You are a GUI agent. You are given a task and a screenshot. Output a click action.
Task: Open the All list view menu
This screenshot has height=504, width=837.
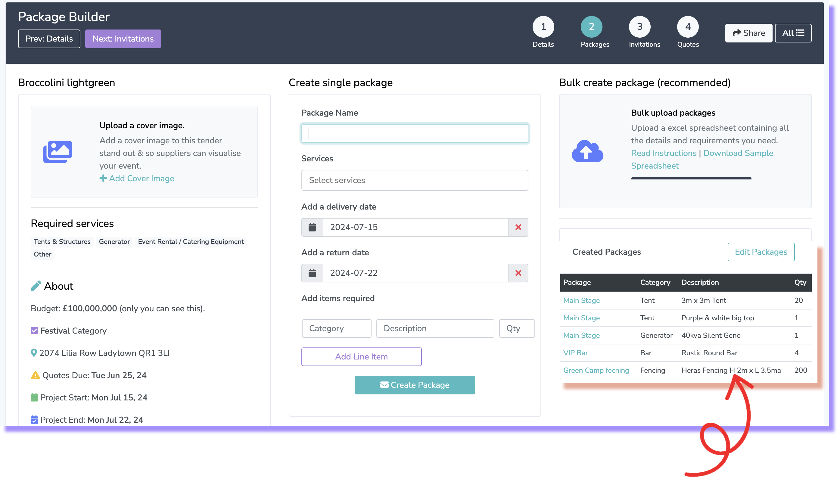tap(793, 33)
